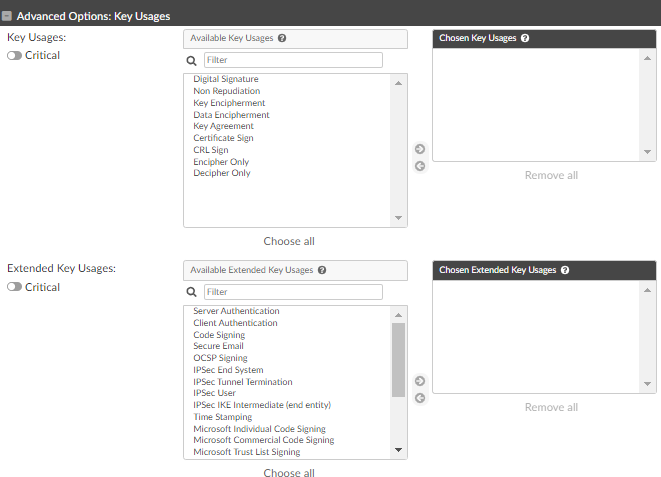The image size is (661, 477).
Task: Click the Extended Key Usages filter field
Action: coord(293,292)
